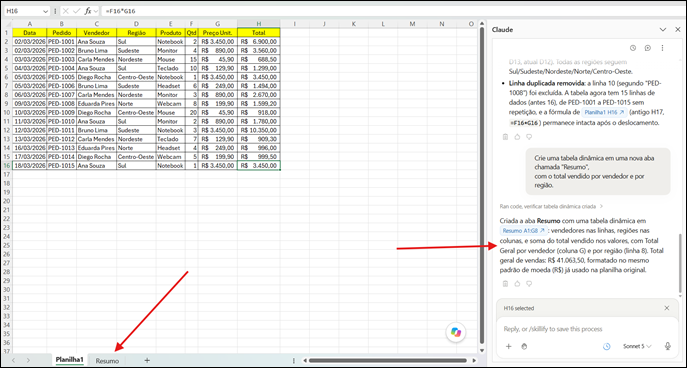Click the yellow 'Total' header cell
This screenshot has width=687, height=368.
pos(259,32)
